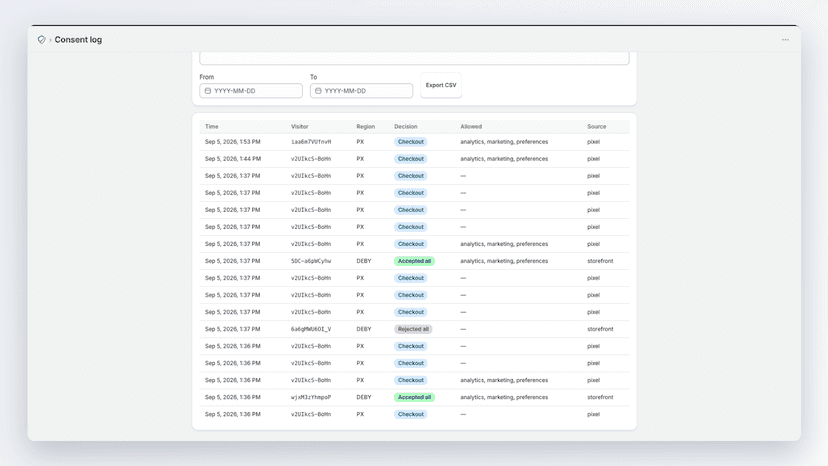Click Accepted all badge in wjxM3zYhmpoP row
Image resolution: width=828 pixels, height=466 pixels.
point(415,397)
